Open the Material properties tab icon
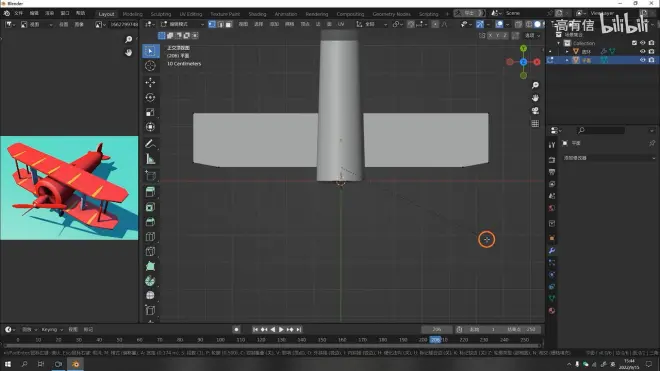Image resolution: width=660 pixels, height=371 pixels. coord(552,311)
